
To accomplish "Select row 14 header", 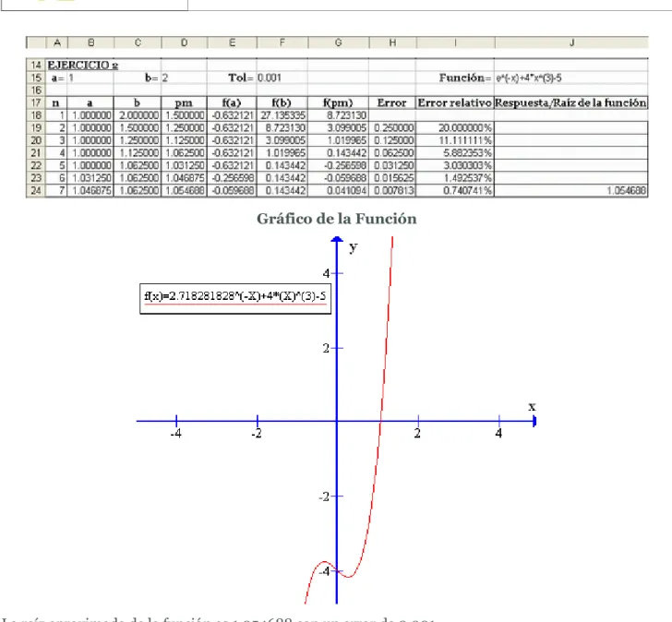I will [x=36, y=66].
